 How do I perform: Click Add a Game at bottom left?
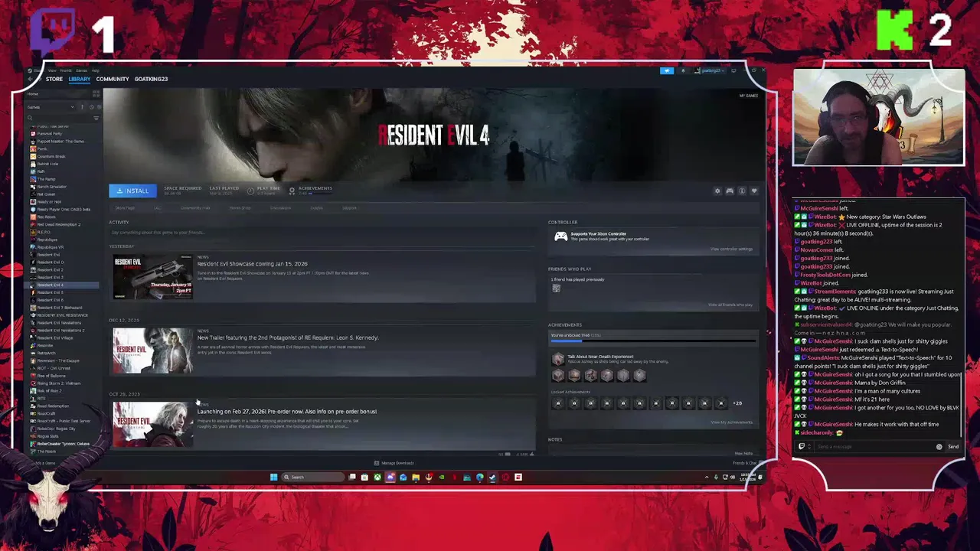pyautogui.click(x=44, y=463)
